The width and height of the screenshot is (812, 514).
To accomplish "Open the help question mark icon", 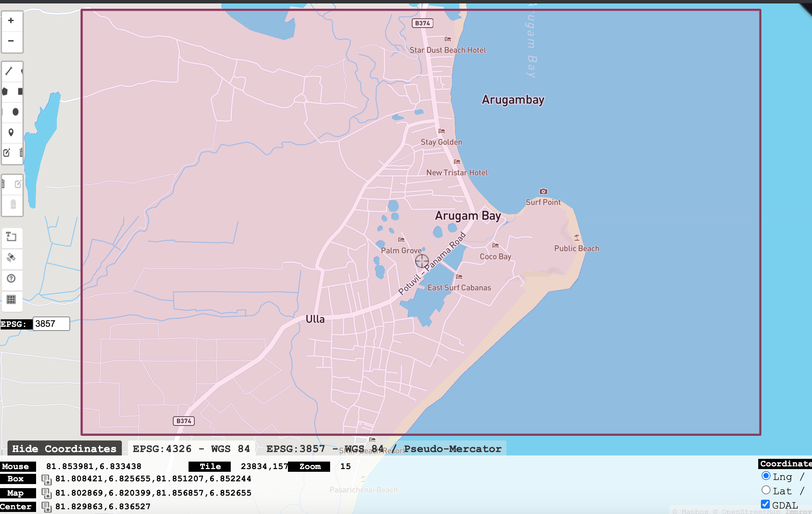I will tap(11, 278).
